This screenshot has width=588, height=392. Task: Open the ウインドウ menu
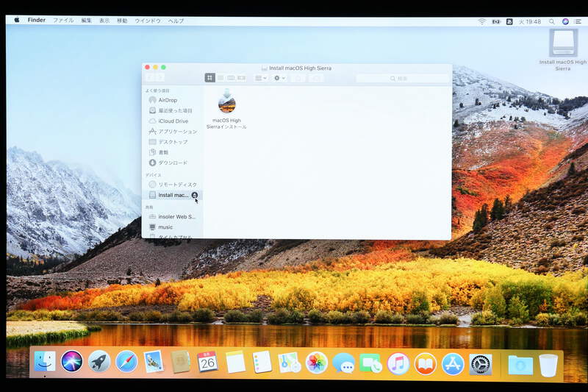click(x=148, y=21)
